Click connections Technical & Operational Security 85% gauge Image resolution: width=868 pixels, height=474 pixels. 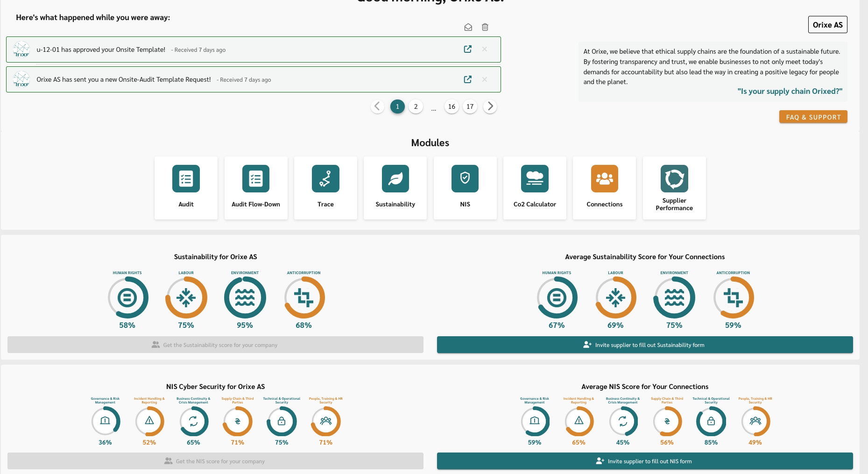coord(711,421)
